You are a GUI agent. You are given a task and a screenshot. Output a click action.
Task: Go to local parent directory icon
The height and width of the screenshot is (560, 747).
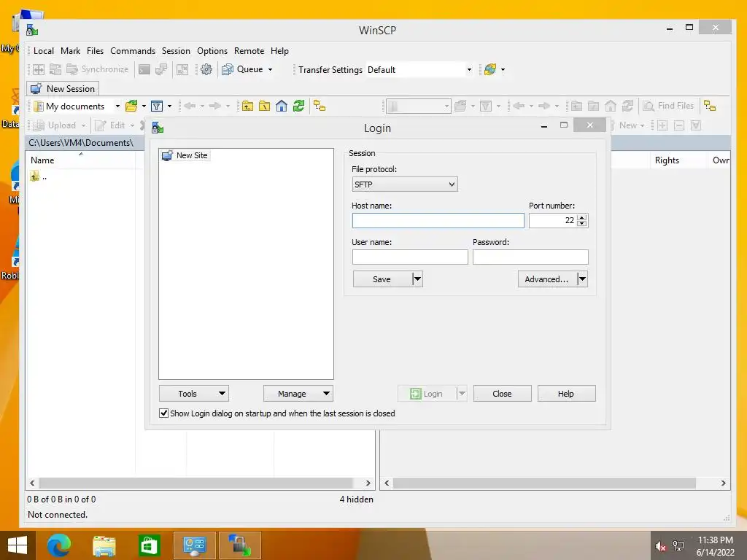247,106
